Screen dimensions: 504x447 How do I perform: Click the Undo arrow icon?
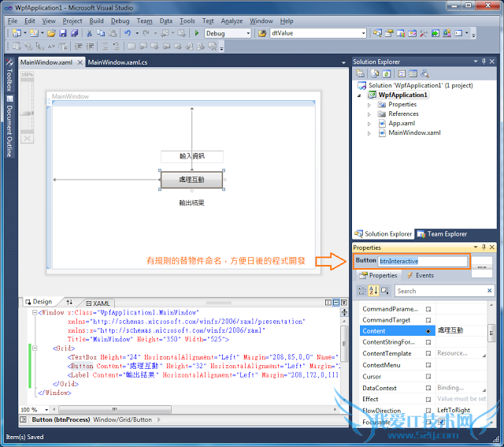point(126,33)
